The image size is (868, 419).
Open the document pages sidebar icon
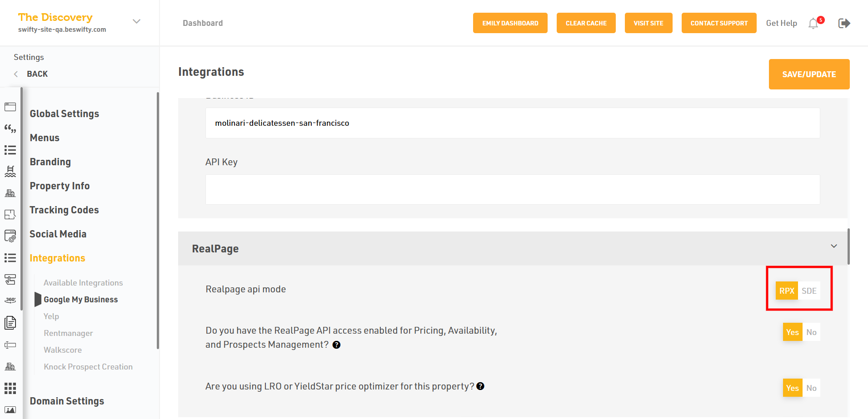pos(10,323)
